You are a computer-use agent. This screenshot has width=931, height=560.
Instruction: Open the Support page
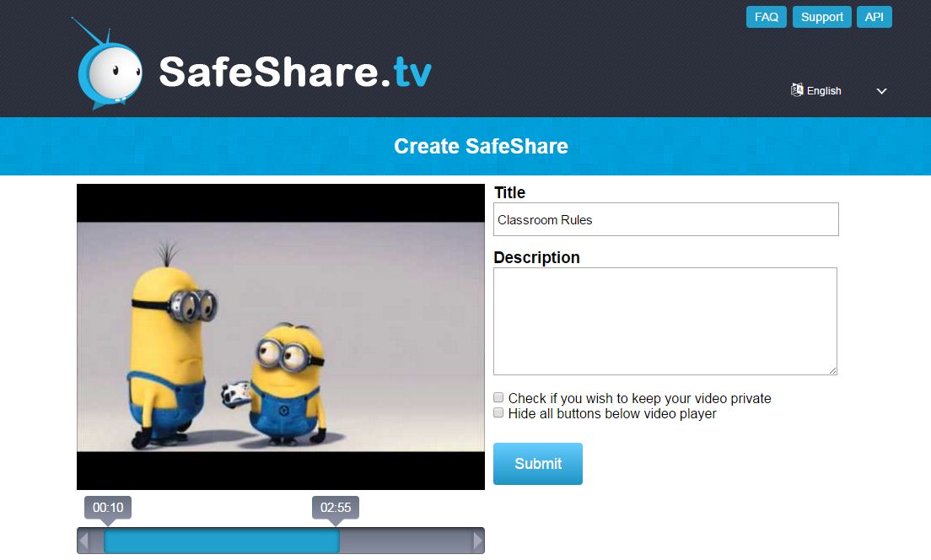click(x=821, y=17)
